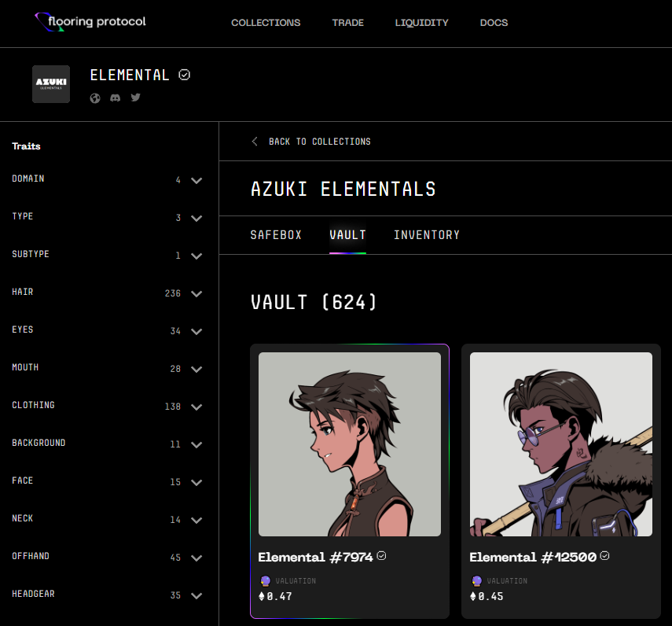Open the Elemental #12500 title link
The height and width of the screenshot is (626, 672).
click(x=533, y=557)
